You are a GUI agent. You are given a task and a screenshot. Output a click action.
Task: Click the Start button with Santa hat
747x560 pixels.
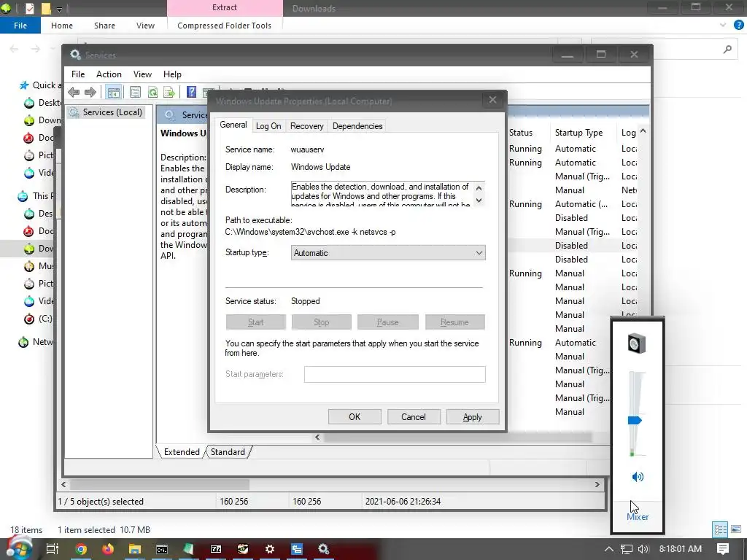[x=18, y=548]
